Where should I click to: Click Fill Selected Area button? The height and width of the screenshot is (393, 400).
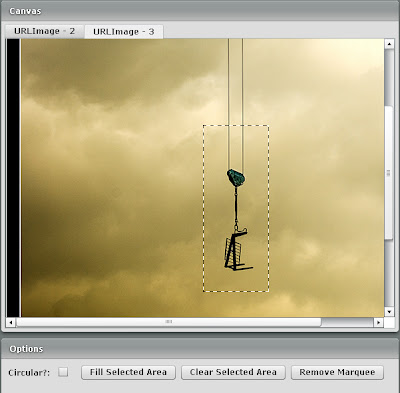tap(128, 372)
